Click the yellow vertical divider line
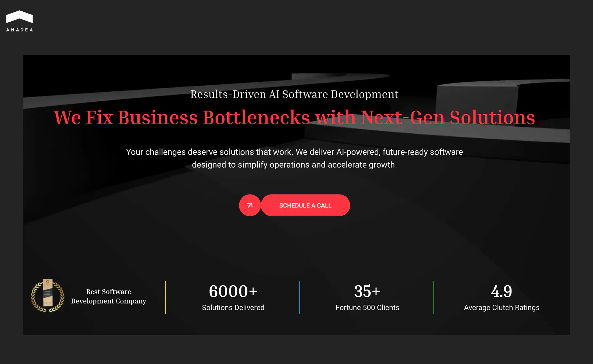The height and width of the screenshot is (364, 593). [x=166, y=297]
